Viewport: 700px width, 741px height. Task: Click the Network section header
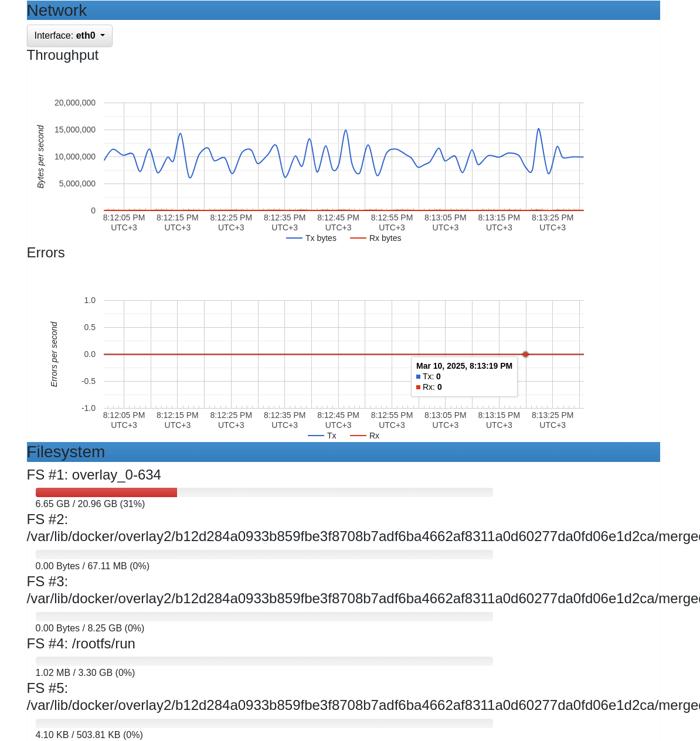point(343,11)
